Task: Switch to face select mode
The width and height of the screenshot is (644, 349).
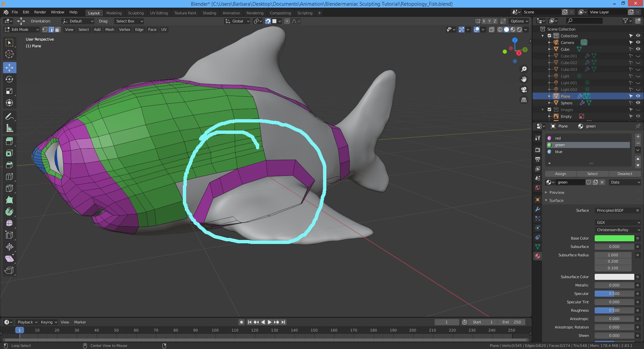Action: [57, 30]
